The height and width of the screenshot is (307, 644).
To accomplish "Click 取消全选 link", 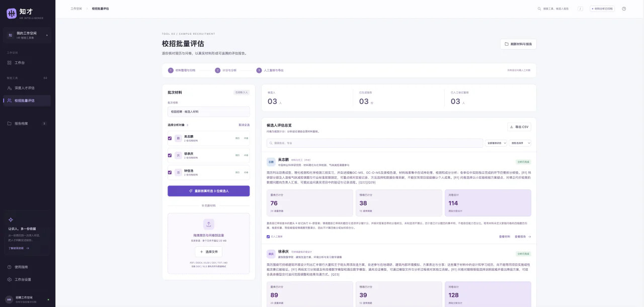I will coord(244,125).
